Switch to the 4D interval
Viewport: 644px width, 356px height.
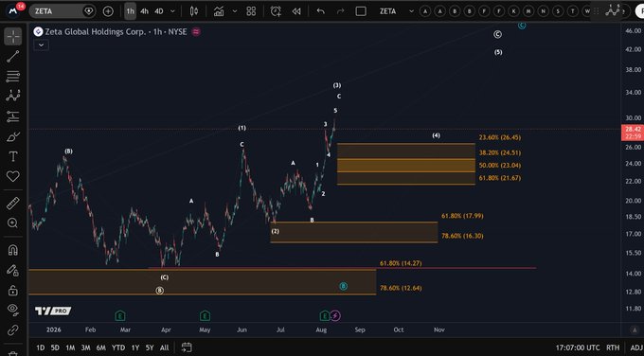click(159, 11)
